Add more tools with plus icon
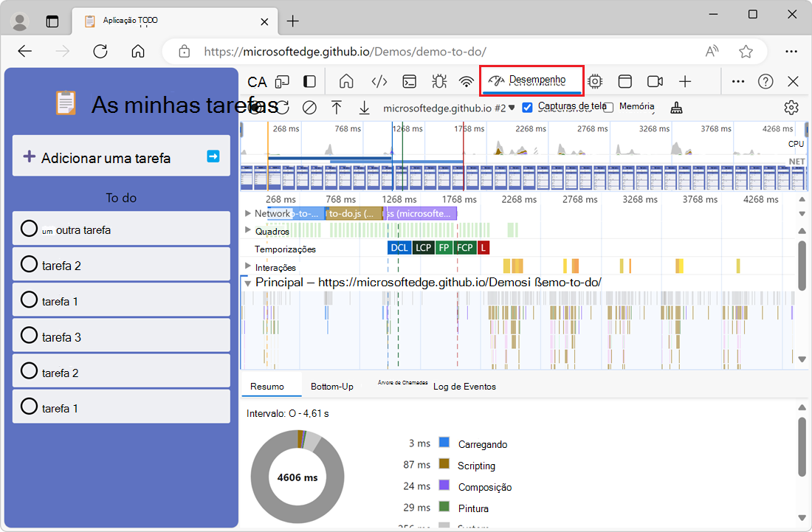 click(685, 81)
